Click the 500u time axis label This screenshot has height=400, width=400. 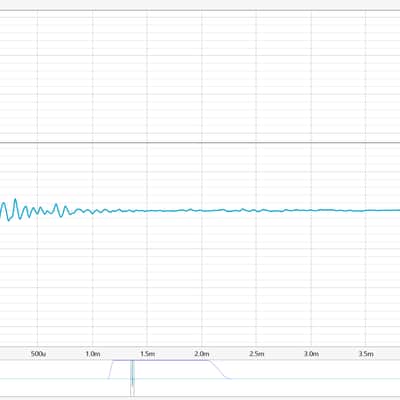click(38, 354)
